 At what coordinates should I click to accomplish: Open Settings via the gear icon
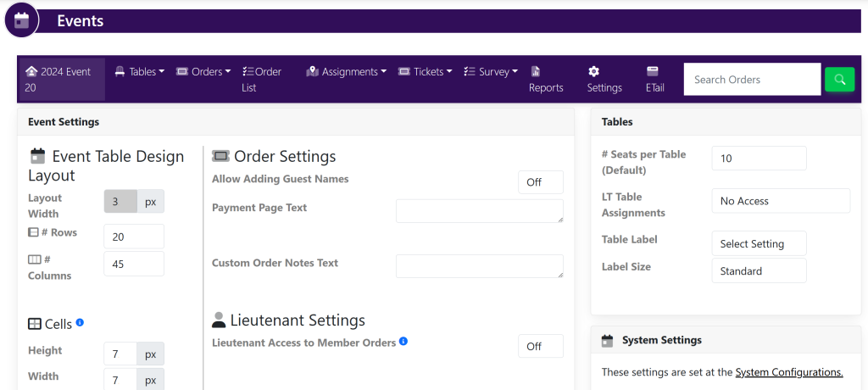tap(594, 71)
